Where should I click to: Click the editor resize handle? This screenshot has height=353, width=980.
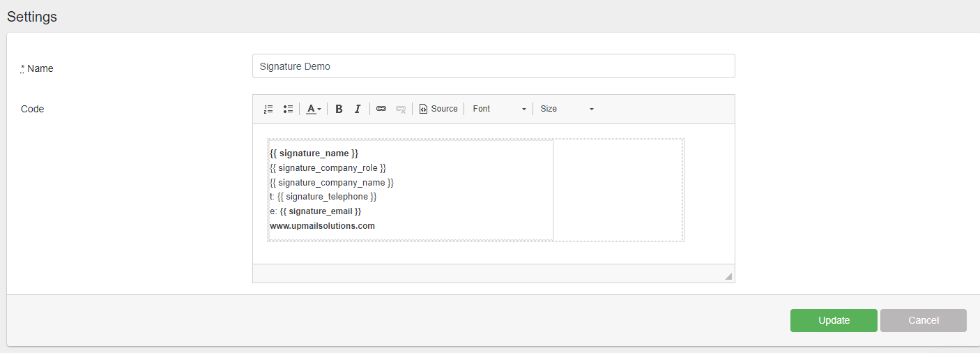(x=728, y=276)
